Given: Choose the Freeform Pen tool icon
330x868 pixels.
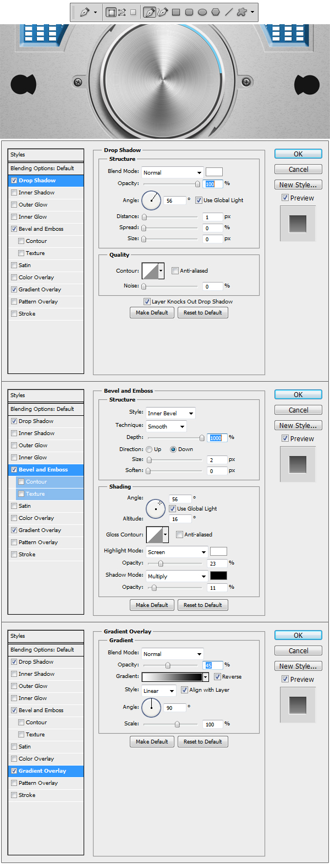Looking at the screenshot, I should point(163,12).
